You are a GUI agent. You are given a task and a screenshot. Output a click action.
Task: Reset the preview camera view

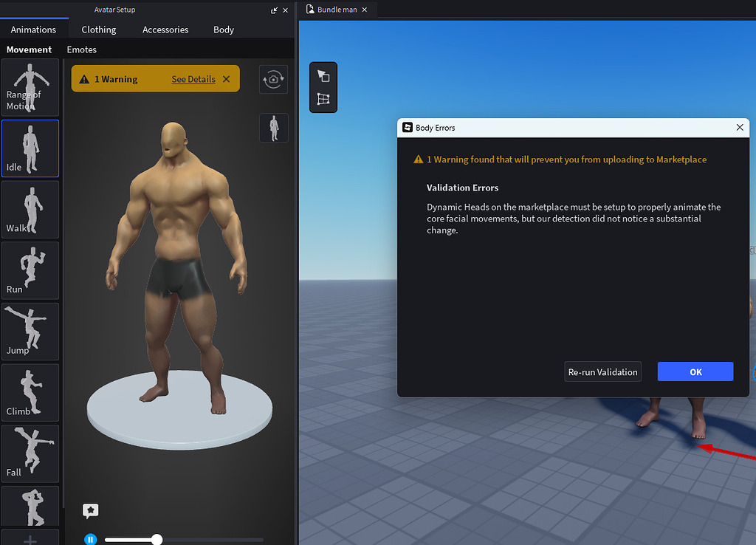click(x=273, y=79)
